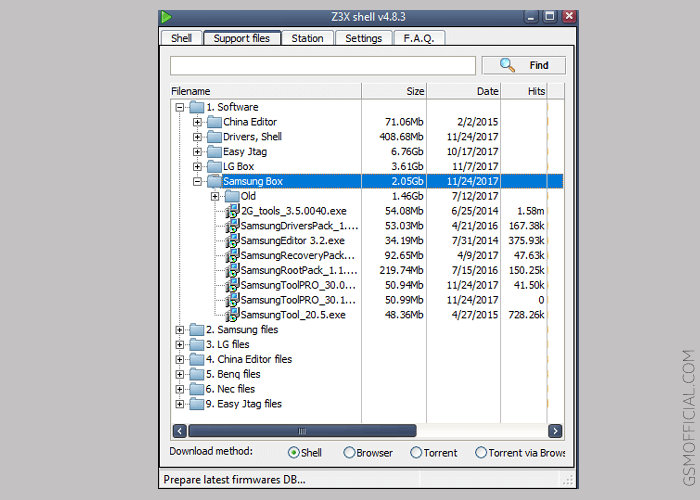The height and width of the screenshot is (500, 700).
Task: Click the 9. Easy Jtag files folder icon
Action: (x=197, y=404)
